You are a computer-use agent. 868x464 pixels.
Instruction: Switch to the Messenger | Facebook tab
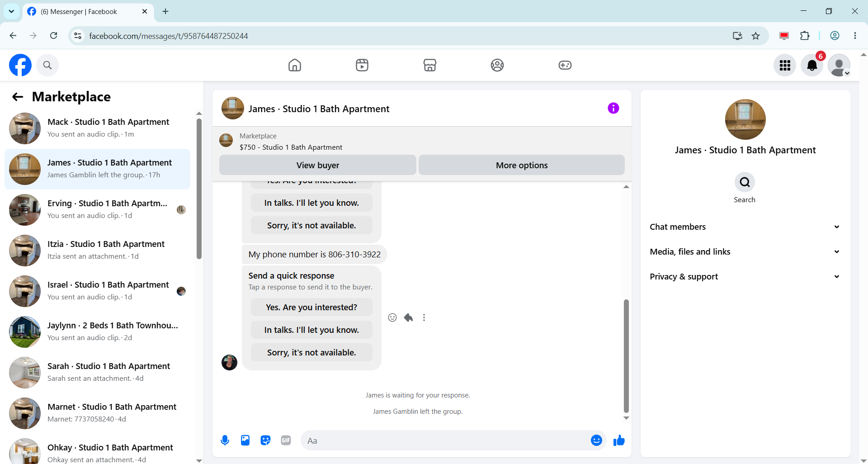pyautogui.click(x=88, y=12)
